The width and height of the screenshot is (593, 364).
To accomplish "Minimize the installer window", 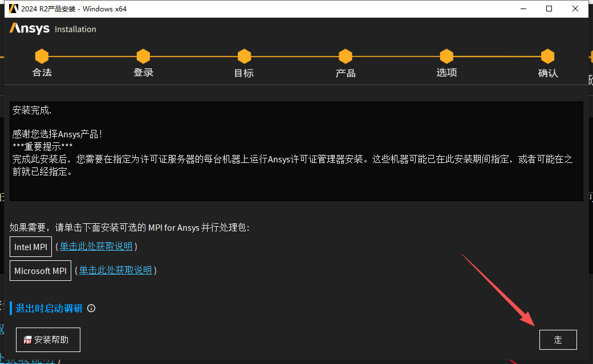I will click(523, 9).
